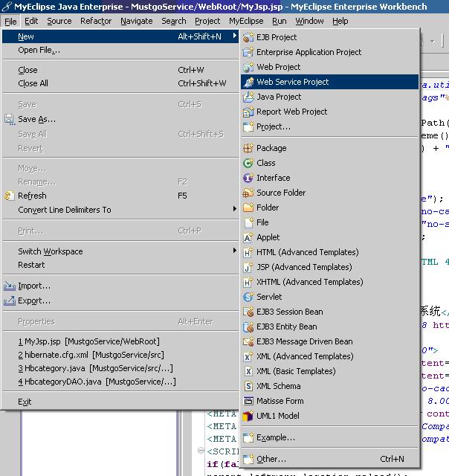The image size is (449, 476).
Task: Expand Convert Line Delimiters To submenu
Action: [x=234, y=209]
